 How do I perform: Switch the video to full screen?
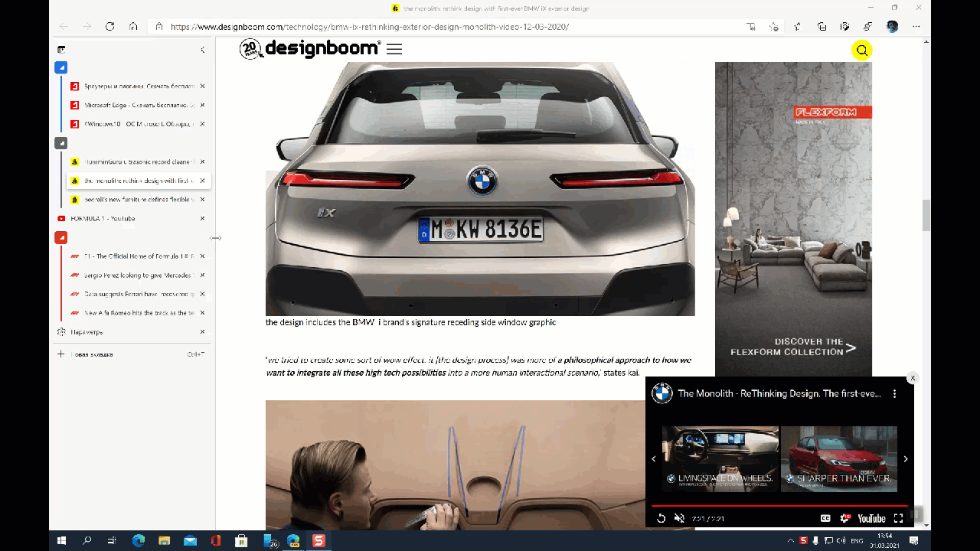pos(898,518)
